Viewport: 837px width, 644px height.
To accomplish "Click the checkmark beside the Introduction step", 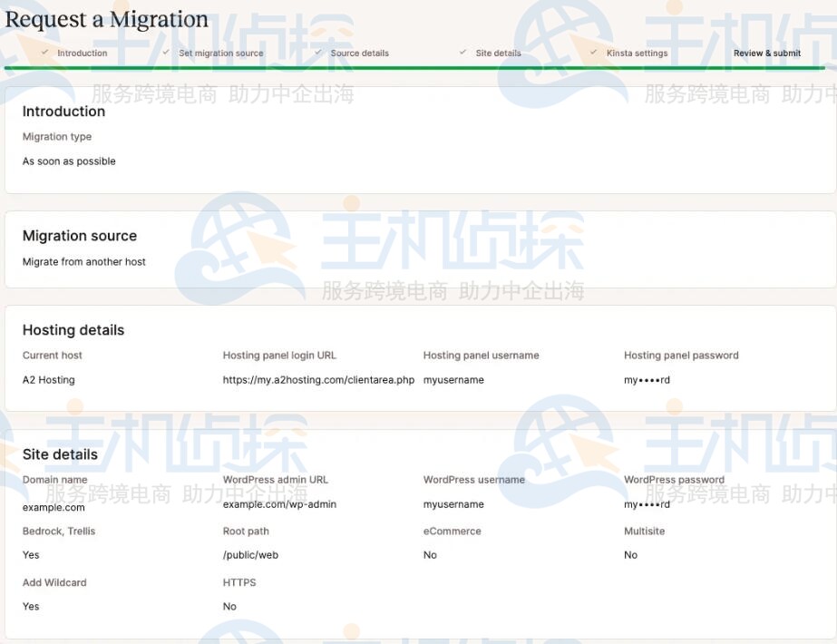I will click(44, 53).
